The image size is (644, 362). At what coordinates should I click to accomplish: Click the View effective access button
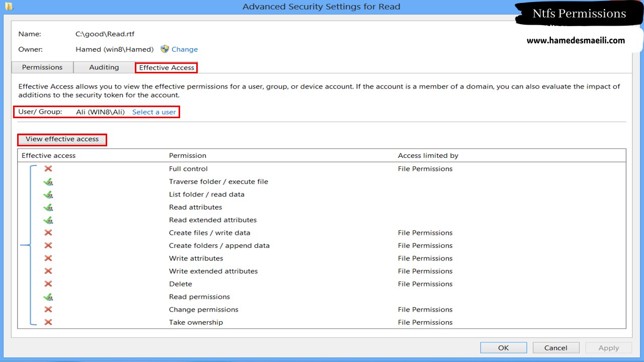[x=62, y=139]
